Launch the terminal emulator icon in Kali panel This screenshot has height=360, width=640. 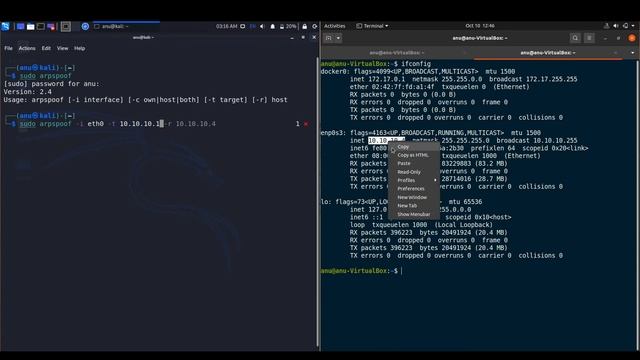point(41,27)
